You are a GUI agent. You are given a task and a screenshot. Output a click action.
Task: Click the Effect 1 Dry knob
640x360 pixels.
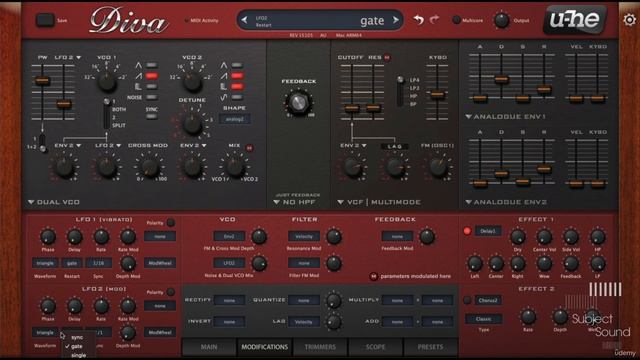[518, 236]
